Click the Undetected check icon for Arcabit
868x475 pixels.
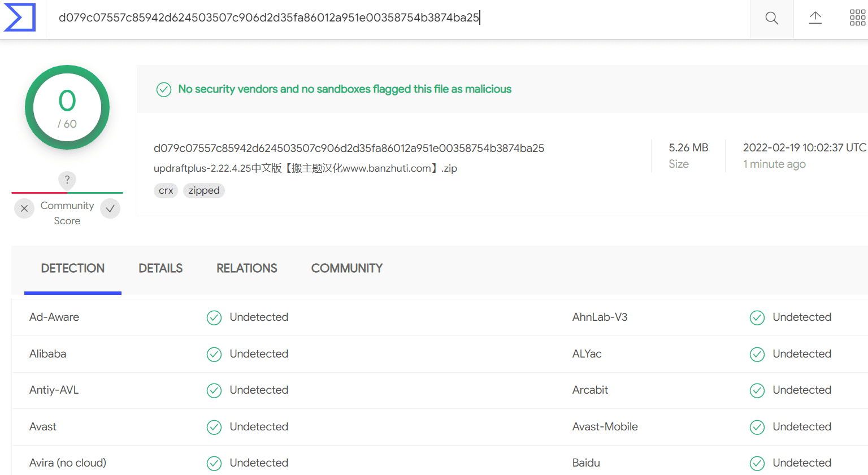point(757,391)
